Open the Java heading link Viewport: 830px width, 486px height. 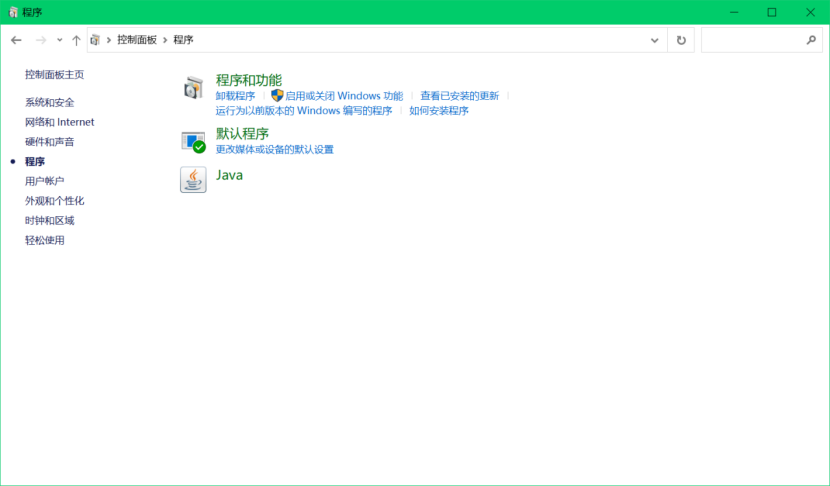pyautogui.click(x=229, y=175)
